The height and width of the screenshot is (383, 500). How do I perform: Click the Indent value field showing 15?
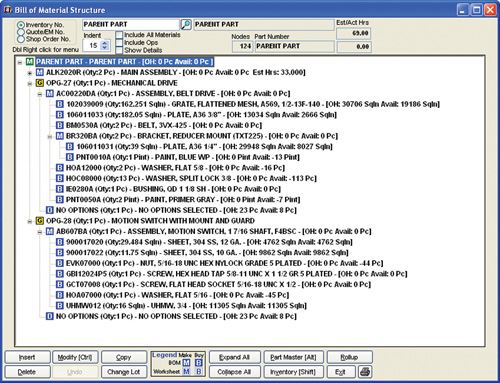(91, 45)
